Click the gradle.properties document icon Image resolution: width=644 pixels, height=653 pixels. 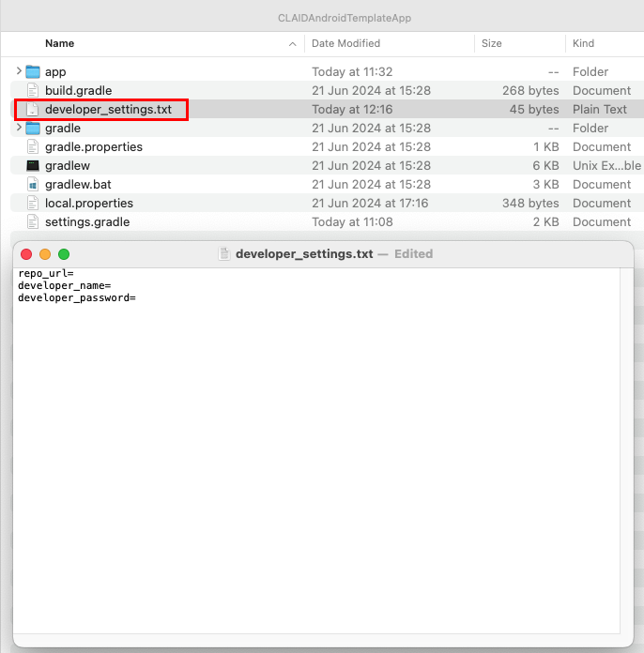click(33, 146)
